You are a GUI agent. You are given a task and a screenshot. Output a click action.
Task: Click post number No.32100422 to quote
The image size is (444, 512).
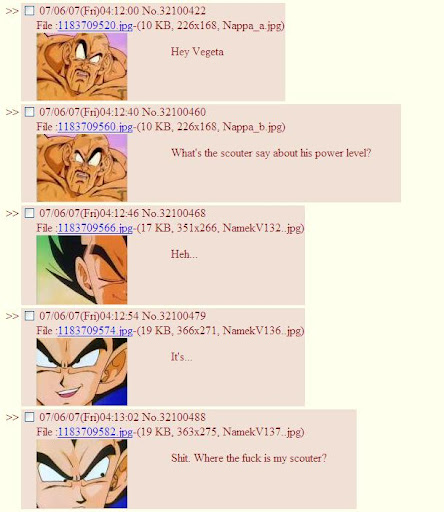(x=174, y=11)
